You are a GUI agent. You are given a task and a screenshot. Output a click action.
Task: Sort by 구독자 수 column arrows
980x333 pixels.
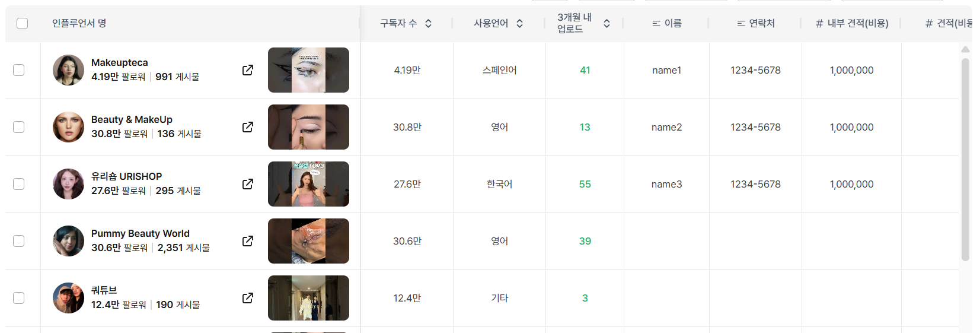428,23
